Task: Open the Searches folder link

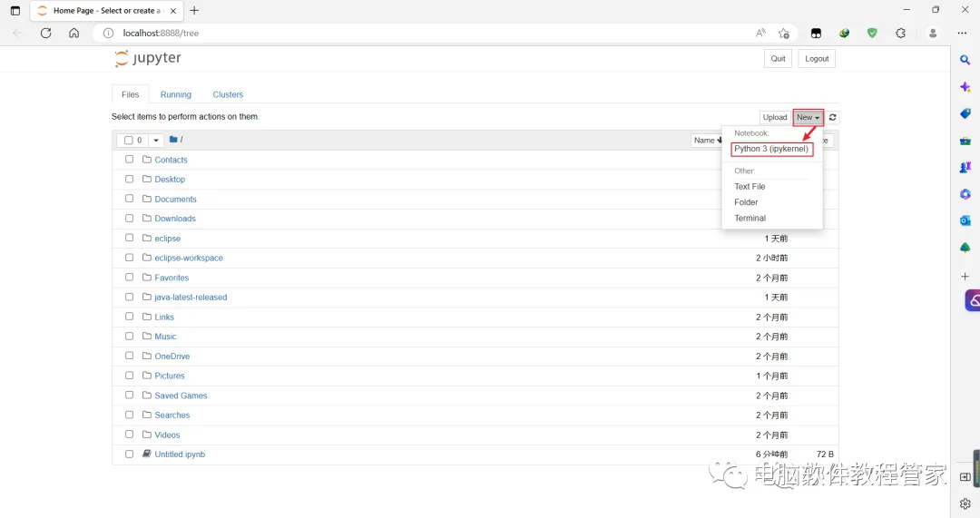Action: [x=171, y=415]
